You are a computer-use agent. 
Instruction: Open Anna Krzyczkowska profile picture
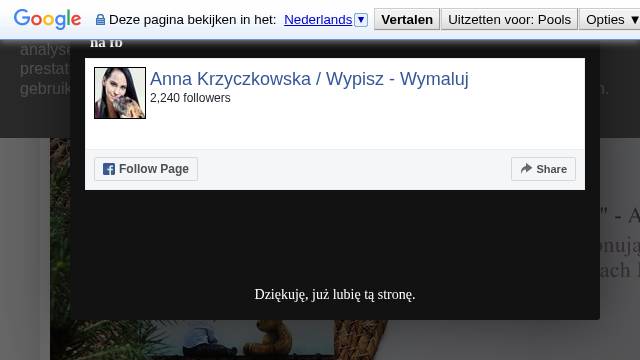(120, 93)
